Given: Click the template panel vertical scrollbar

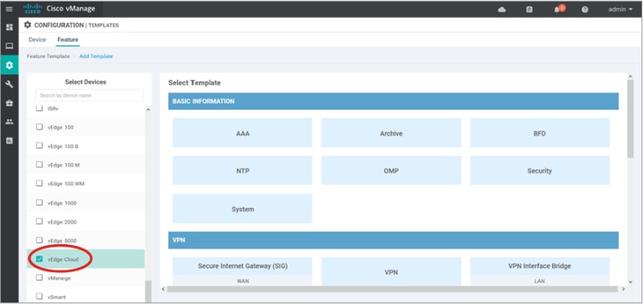Looking at the screenshot, I should [x=630, y=118].
